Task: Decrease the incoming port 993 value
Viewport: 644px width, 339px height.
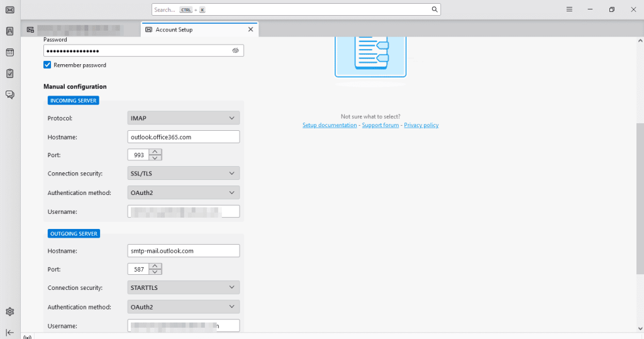Action: tap(155, 158)
